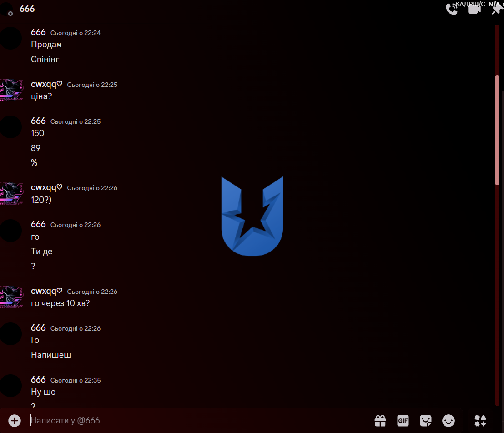
Task: Open pinned messages with the pin icon
Action: click(x=497, y=9)
